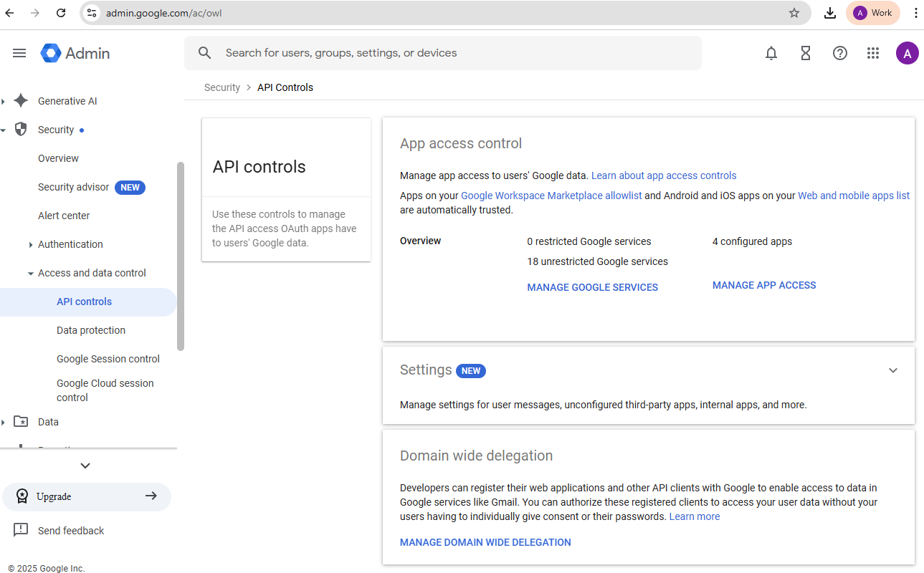
Task: Click '4 configured apps' text
Action: (752, 241)
